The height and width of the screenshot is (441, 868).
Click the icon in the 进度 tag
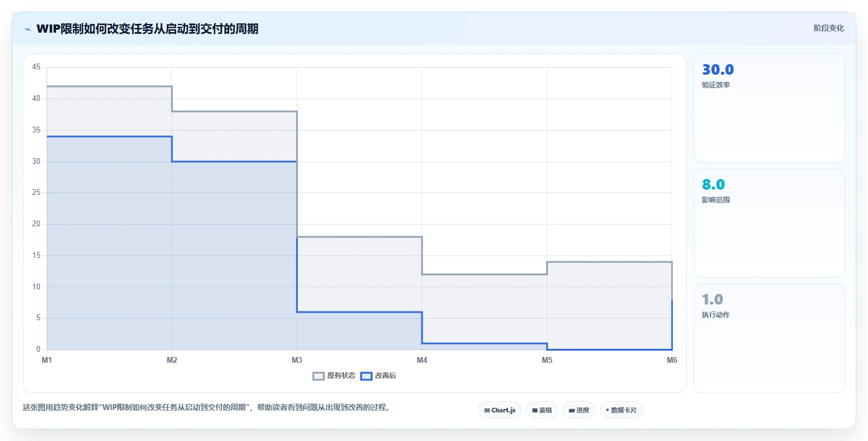click(x=572, y=411)
